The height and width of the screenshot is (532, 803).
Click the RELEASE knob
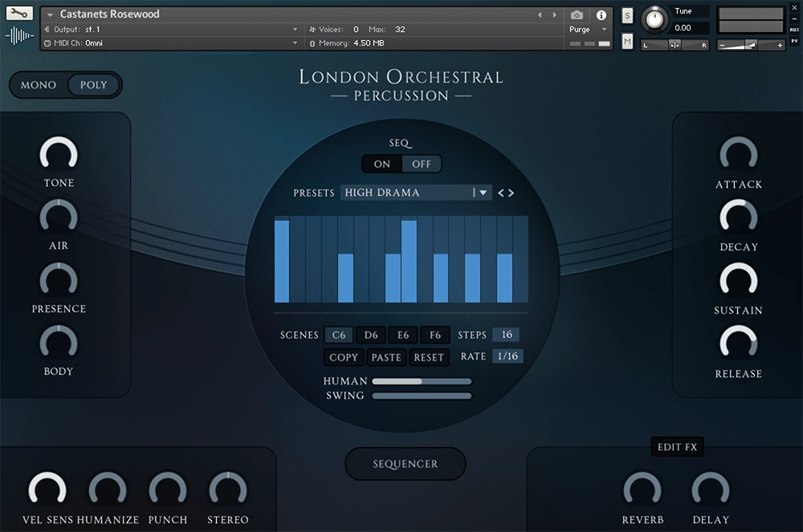pyautogui.click(x=739, y=343)
